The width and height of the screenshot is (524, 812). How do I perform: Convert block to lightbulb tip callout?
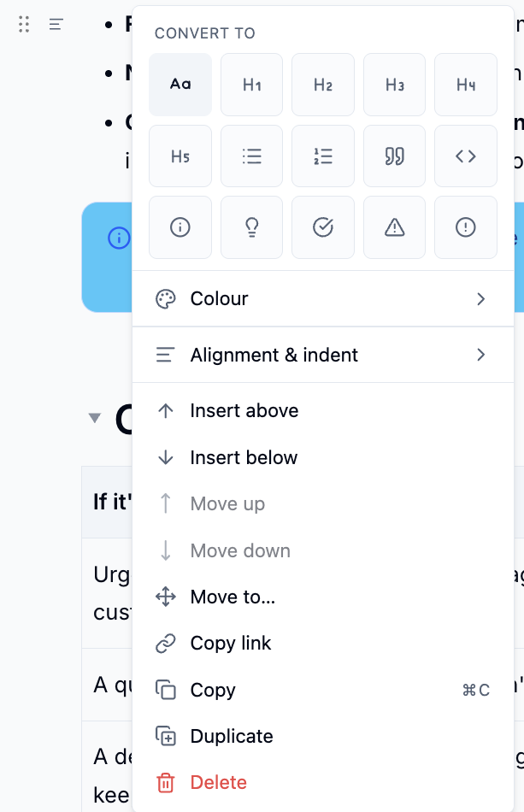[251, 227]
